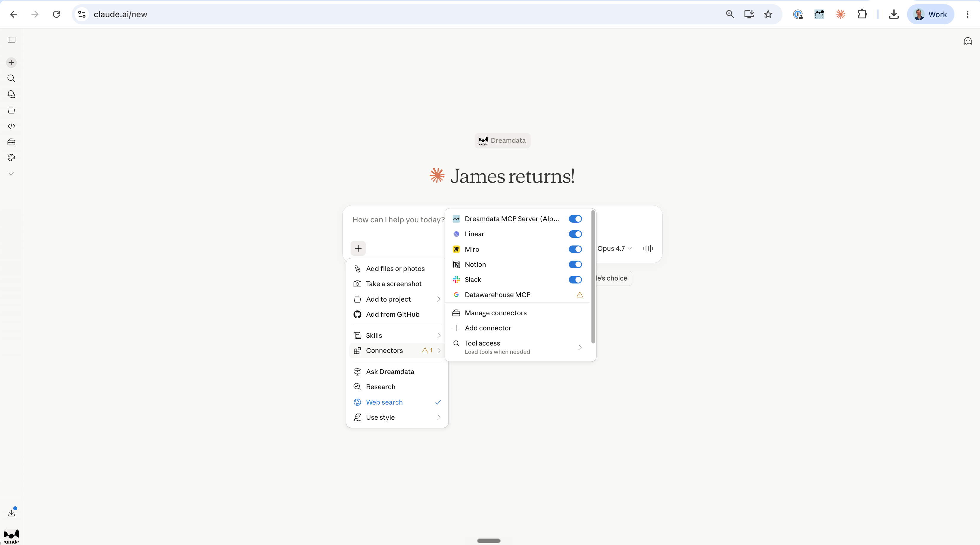Click the How can I help you today input
The height and width of the screenshot is (545, 980).
point(398,220)
